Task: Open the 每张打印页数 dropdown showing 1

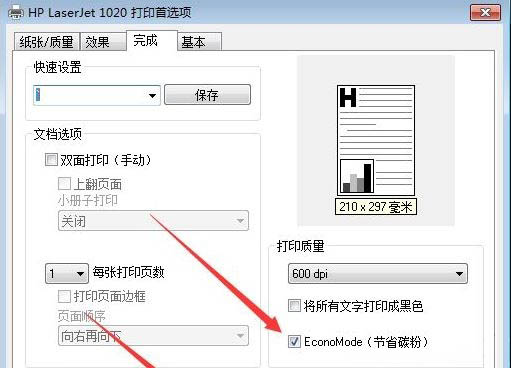Action: [67, 274]
